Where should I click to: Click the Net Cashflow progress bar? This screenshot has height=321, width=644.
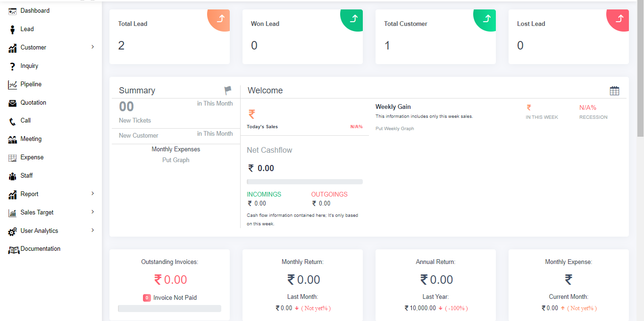click(304, 181)
